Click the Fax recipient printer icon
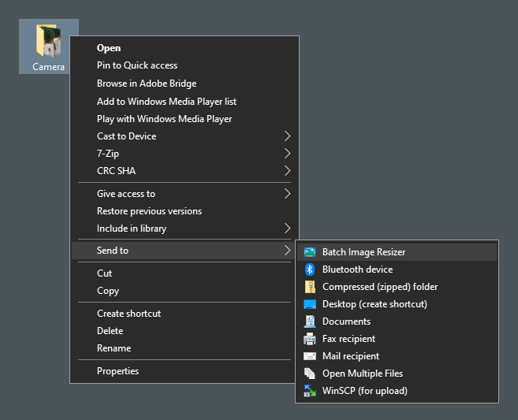518x420 pixels. point(310,339)
